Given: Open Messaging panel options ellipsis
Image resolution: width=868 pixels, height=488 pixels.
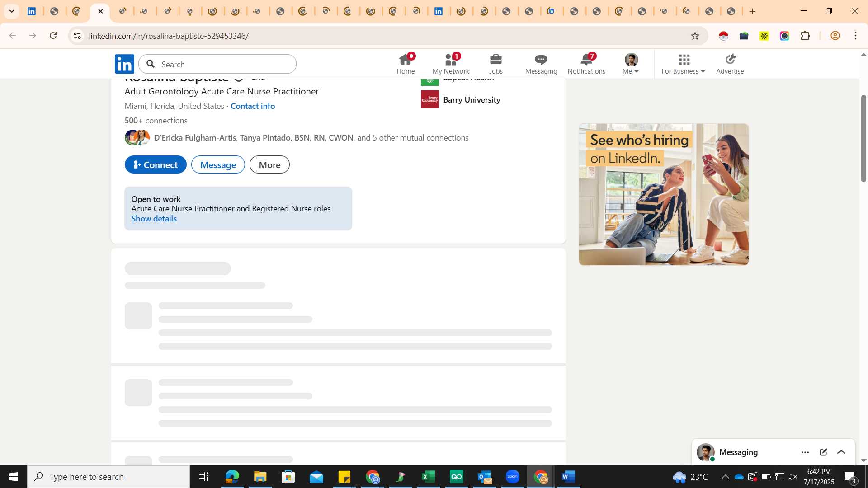Looking at the screenshot, I should coord(805,452).
